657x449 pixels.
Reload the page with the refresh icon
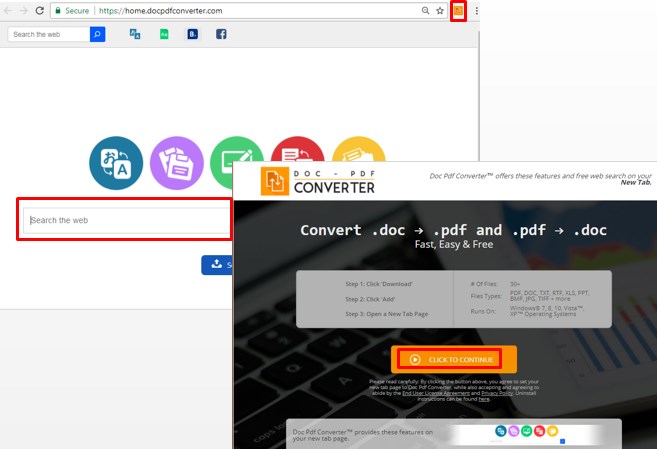(39, 10)
